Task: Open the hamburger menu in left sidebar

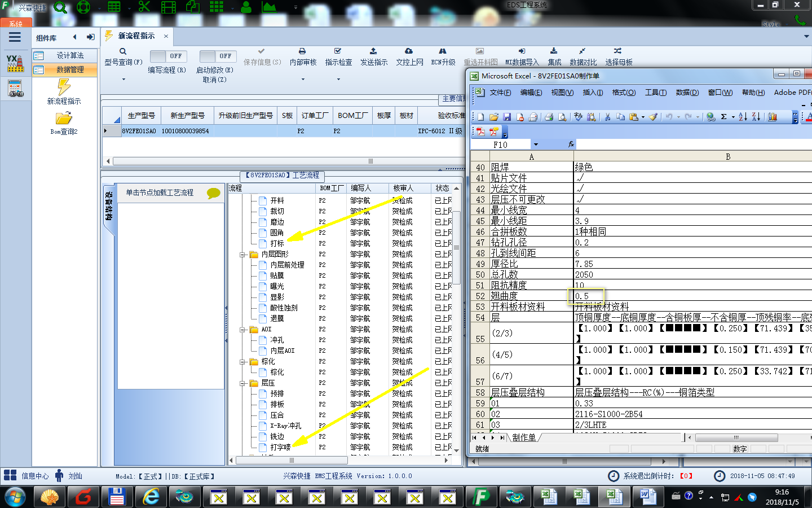Action: (15, 37)
